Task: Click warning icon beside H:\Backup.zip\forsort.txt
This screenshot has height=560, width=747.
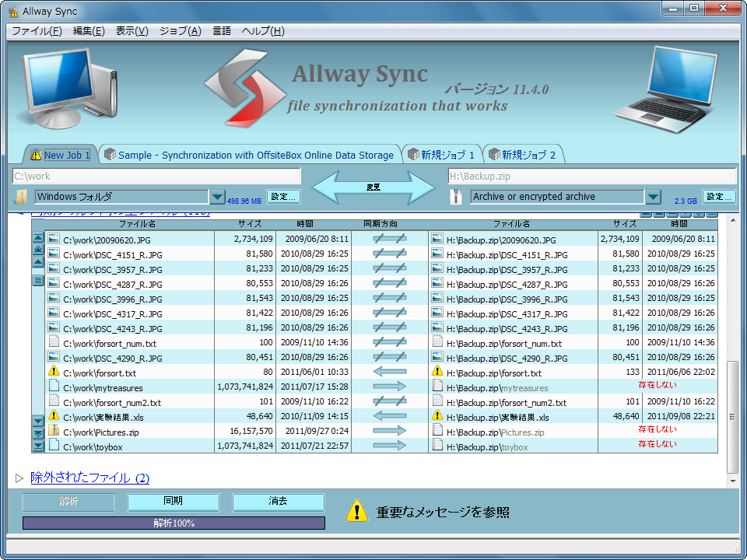Action: pyautogui.click(x=437, y=372)
